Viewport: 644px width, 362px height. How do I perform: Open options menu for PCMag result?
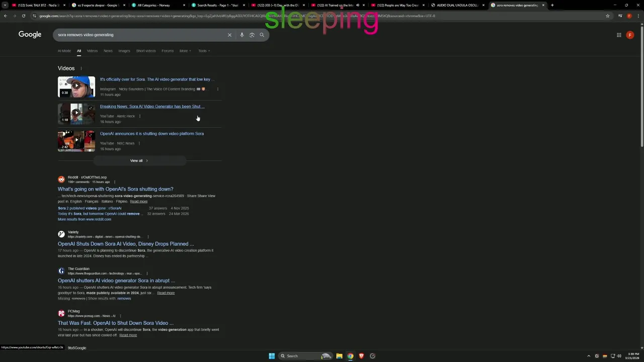point(120,316)
